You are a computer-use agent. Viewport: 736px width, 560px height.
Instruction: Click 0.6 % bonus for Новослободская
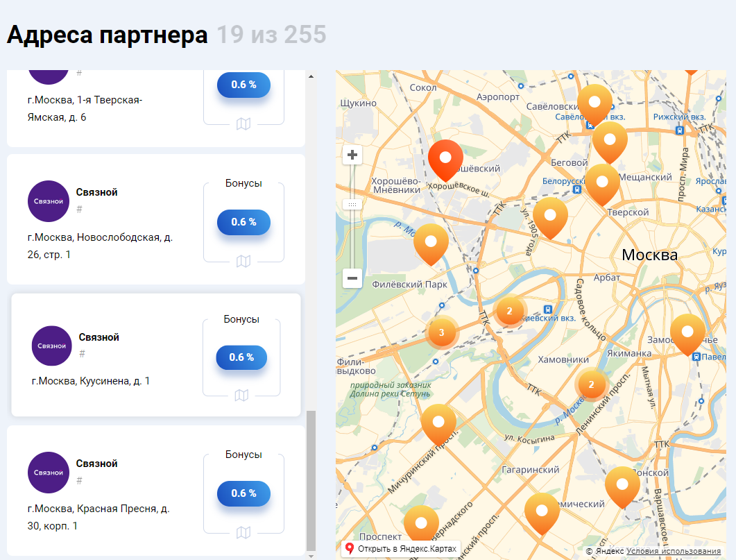click(x=243, y=222)
